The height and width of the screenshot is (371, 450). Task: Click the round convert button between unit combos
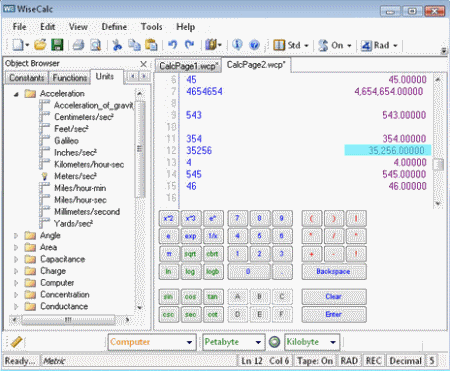(274, 342)
